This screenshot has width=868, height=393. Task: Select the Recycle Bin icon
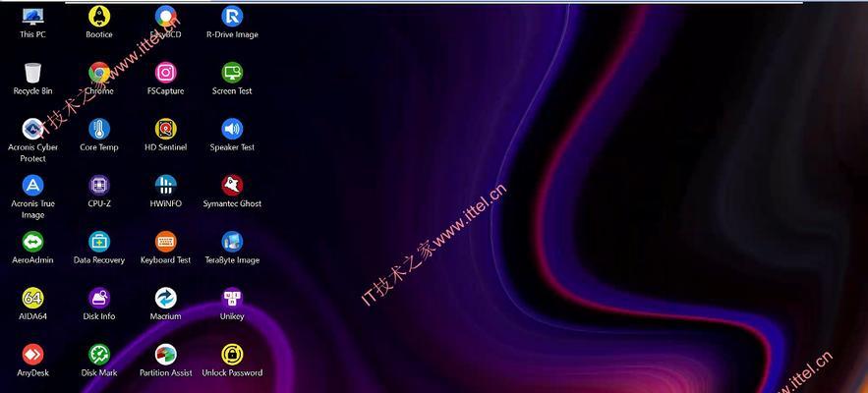click(32, 73)
